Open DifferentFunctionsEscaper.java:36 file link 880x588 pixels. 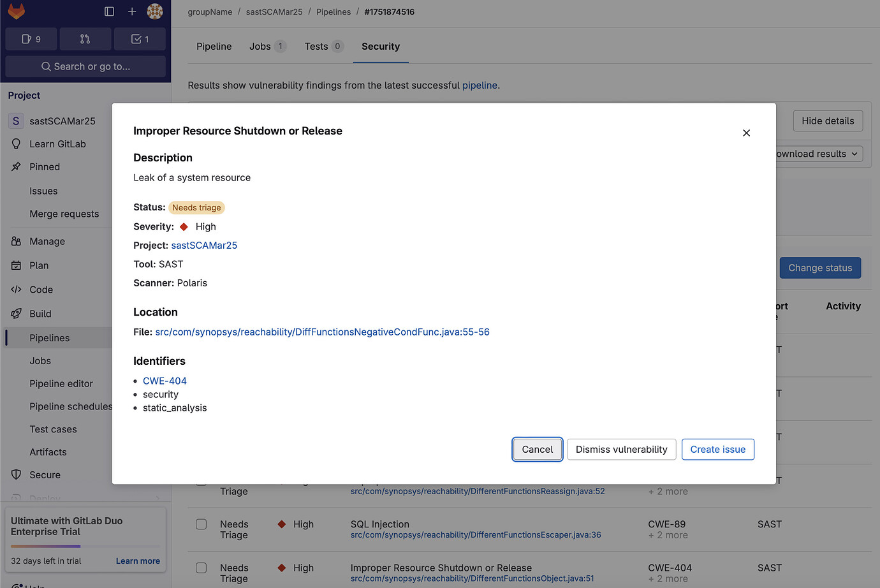click(x=476, y=535)
